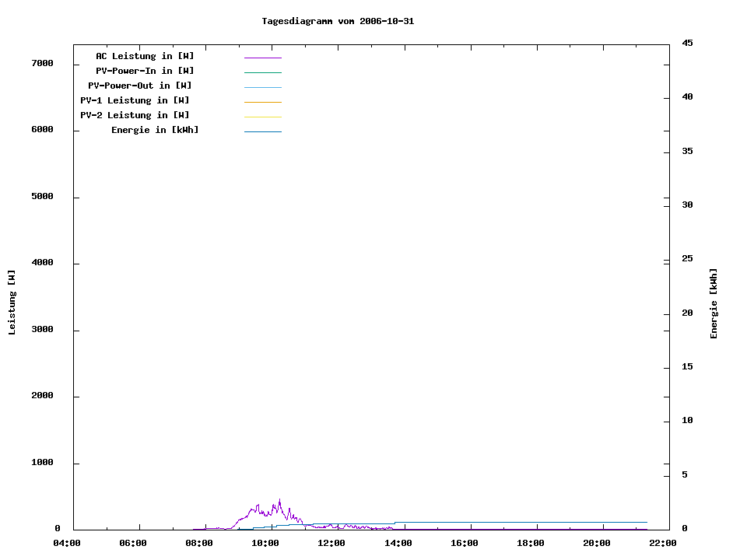Screen dimensions: 747x560
Task: Click the 04:00 time axis label
Action: point(66,543)
